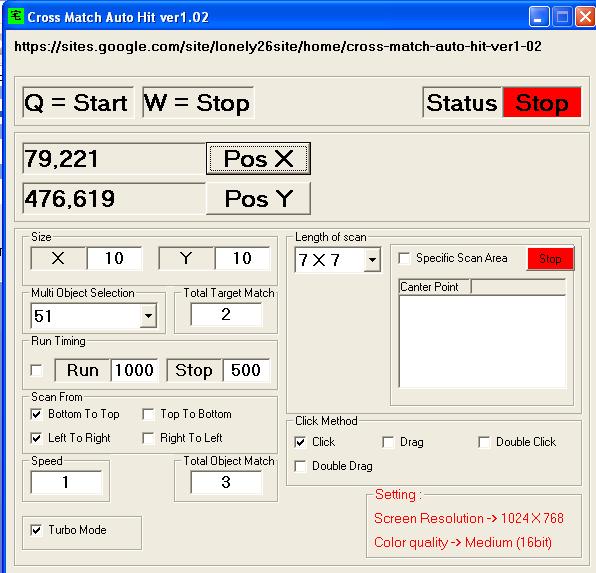Toggle the Click method checkbox
Screen dimensions: 596x573
coord(300,442)
